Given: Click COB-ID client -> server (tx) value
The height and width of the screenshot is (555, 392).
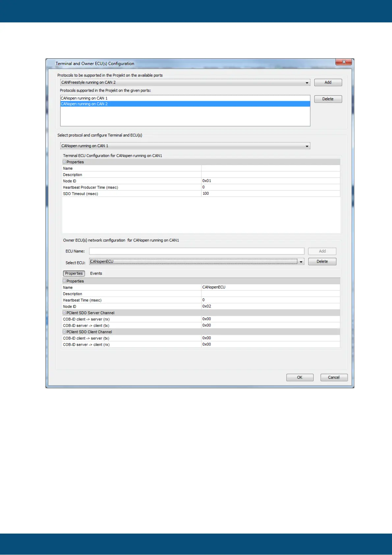Looking at the screenshot, I should point(270,338).
